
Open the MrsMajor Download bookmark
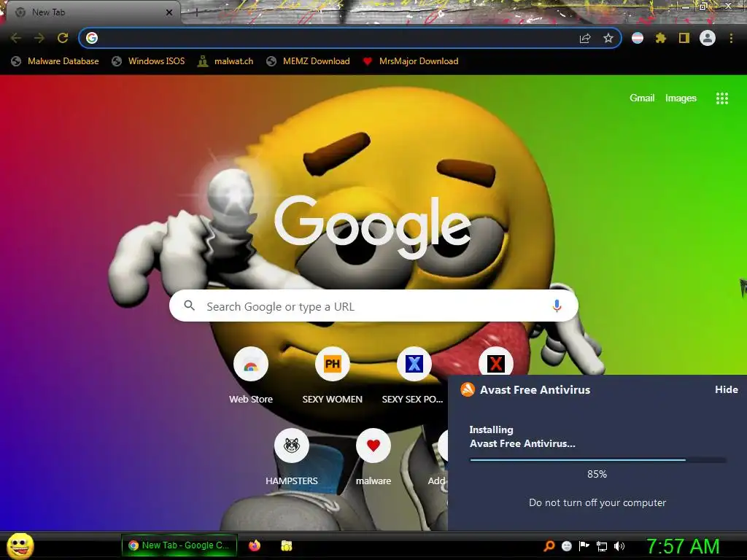pyautogui.click(x=411, y=61)
